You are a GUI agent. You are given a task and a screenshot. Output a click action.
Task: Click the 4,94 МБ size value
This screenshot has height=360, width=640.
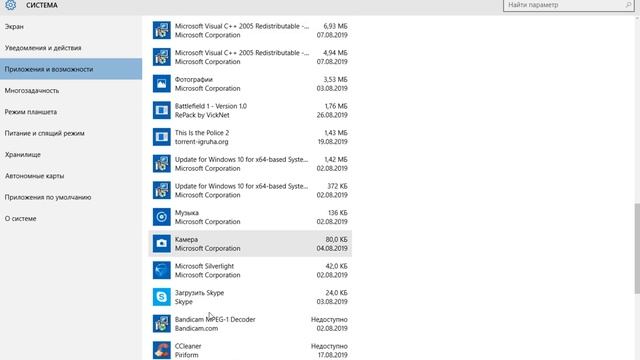336,53
